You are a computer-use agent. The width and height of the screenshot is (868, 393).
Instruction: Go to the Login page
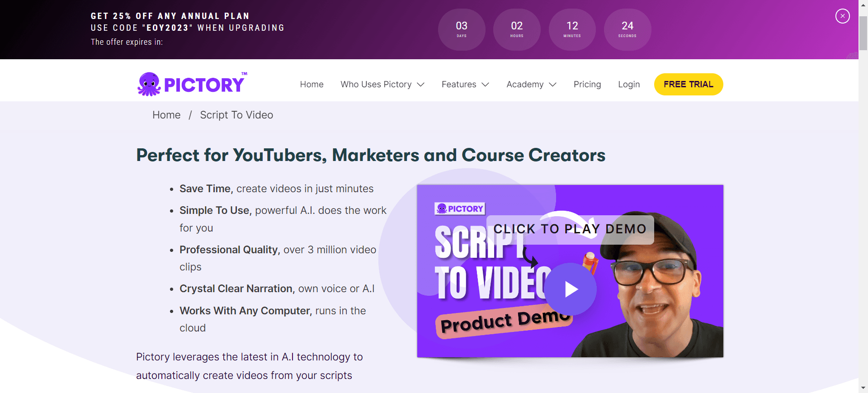pos(629,85)
